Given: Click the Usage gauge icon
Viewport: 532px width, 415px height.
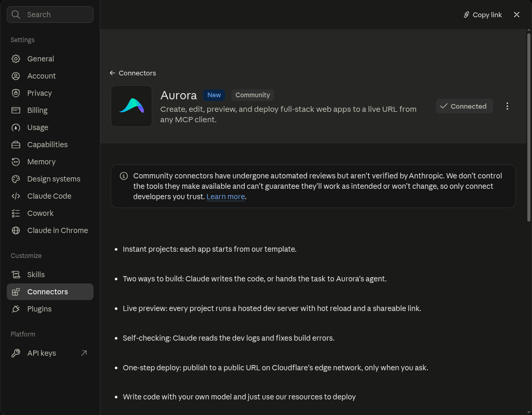Looking at the screenshot, I should tap(16, 127).
